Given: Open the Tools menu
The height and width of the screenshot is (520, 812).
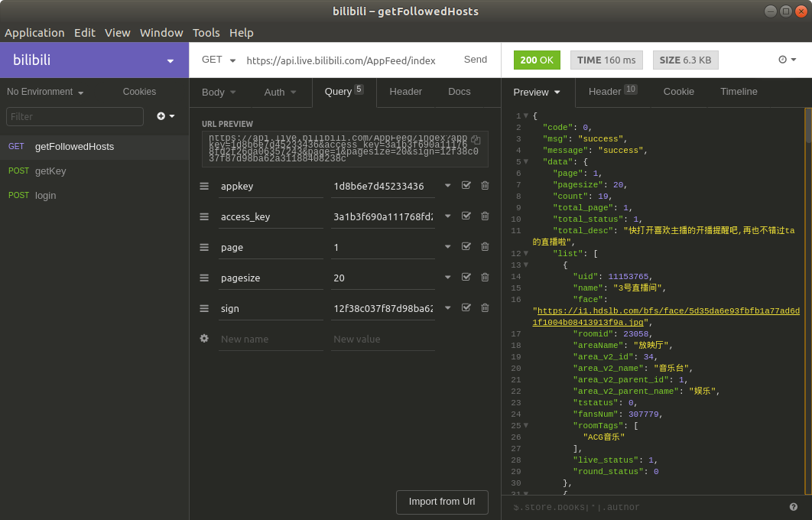Looking at the screenshot, I should (x=206, y=33).
